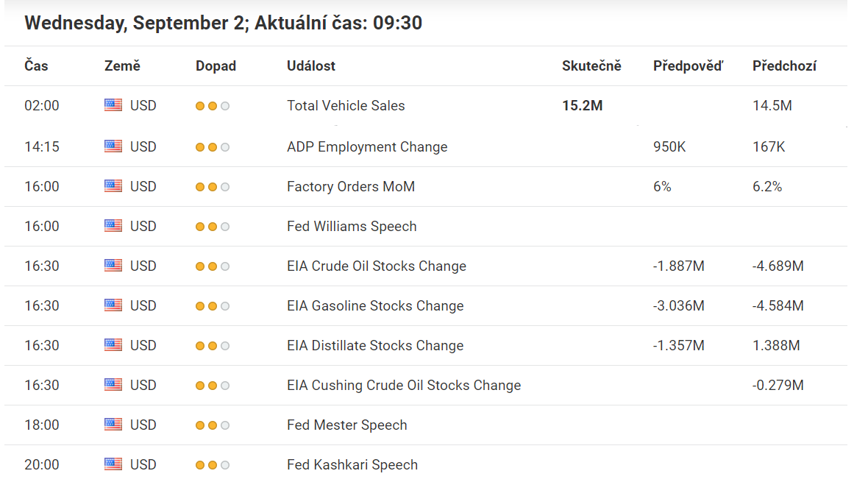Open the ADP Employment Change event
The image size is (868, 482).
(x=367, y=147)
